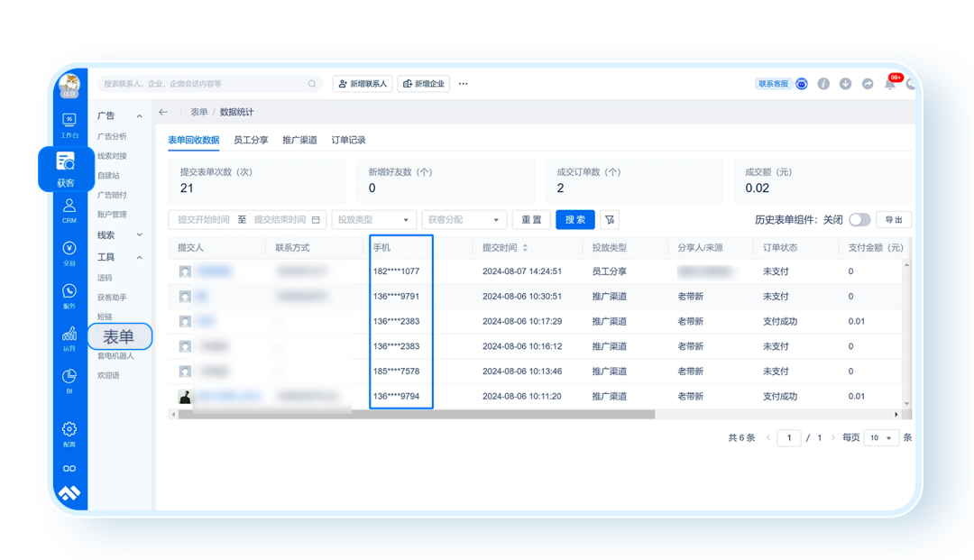This screenshot has width=974, height=560.
Task: Click the scroll right arrow of table
Action: pyautogui.click(x=896, y=414)
